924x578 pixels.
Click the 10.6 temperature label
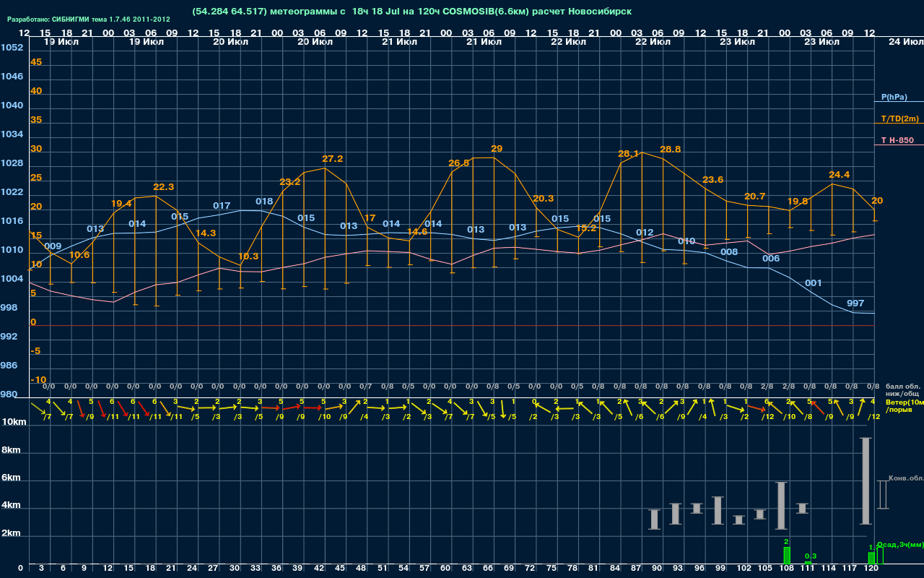click(79, 254)
